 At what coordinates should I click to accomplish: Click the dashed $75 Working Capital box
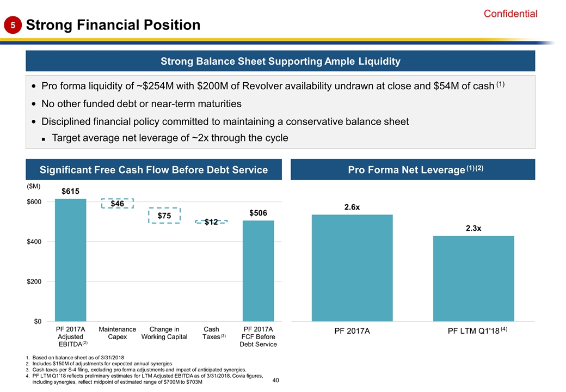164,216
